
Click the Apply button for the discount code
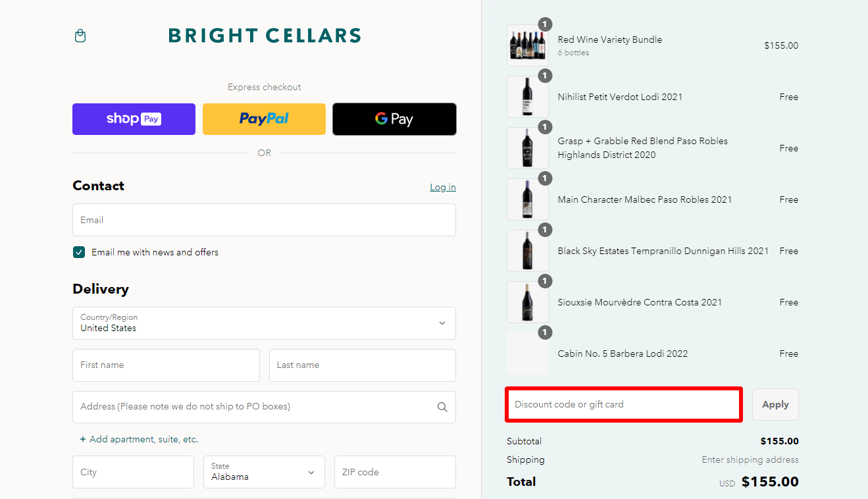tap(775, 404)
